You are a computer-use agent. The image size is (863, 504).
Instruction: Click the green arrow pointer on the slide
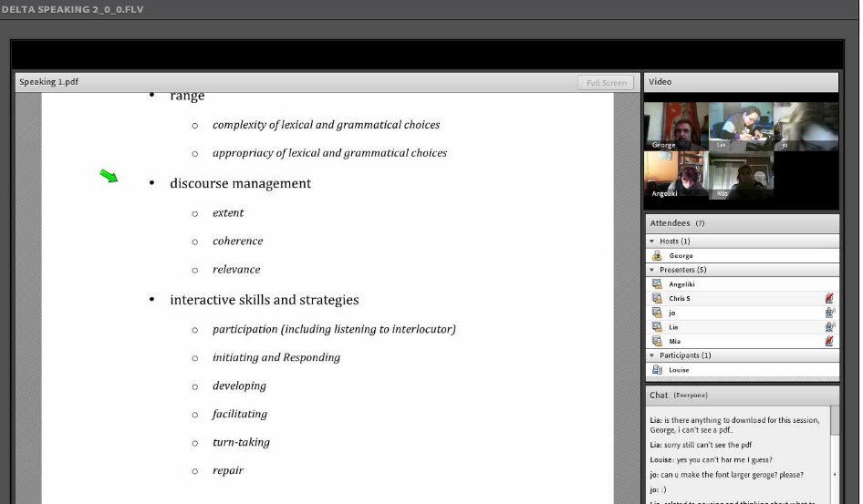click(109, 176)
